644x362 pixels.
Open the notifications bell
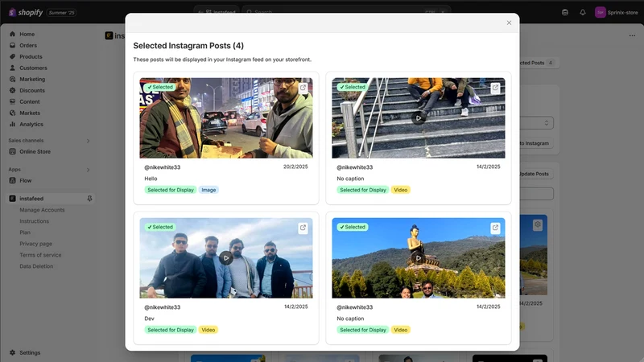[582, 12]
